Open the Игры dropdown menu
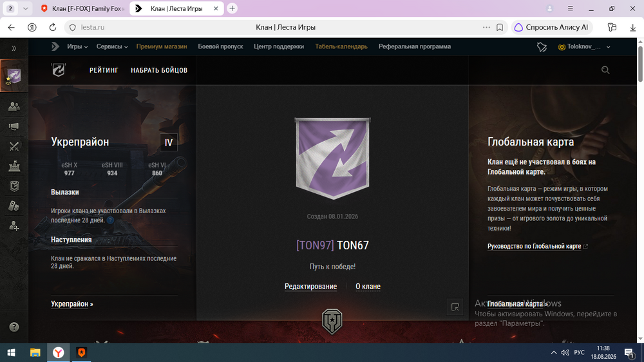Image resolution: width=644 pixels, height=362 pixels. tap(77, 46)
